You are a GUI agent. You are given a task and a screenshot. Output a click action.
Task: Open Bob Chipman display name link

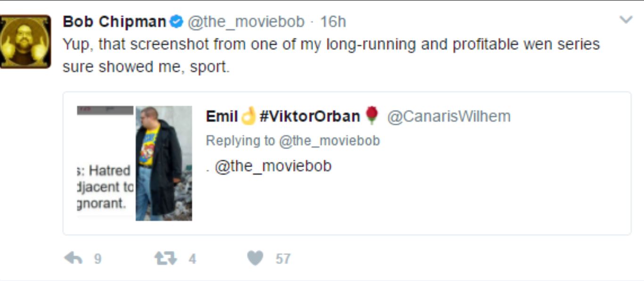(115, 22)
